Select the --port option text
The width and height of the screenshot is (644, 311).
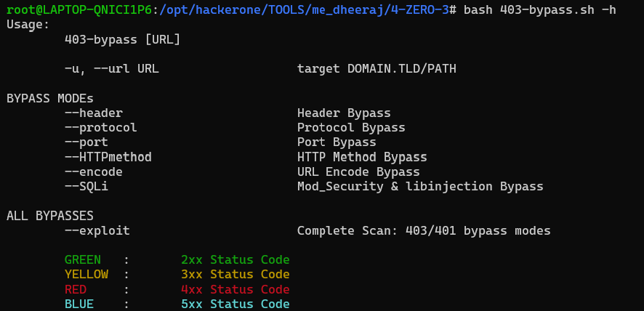tap(86, 142)
